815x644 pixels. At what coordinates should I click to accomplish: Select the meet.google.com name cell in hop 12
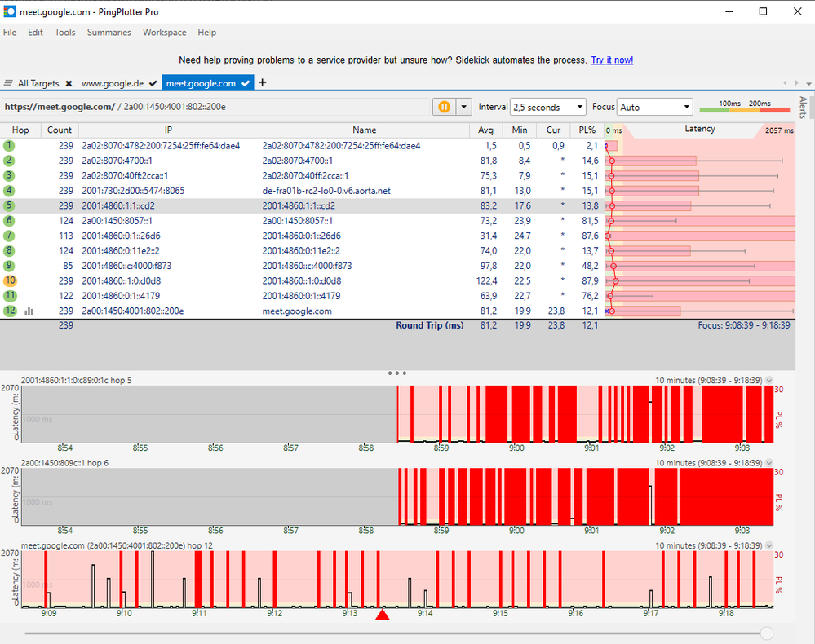tap(297, 311)
